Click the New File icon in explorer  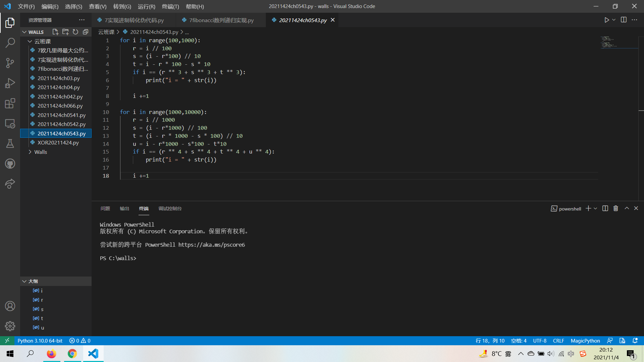(x=55, y=32)
